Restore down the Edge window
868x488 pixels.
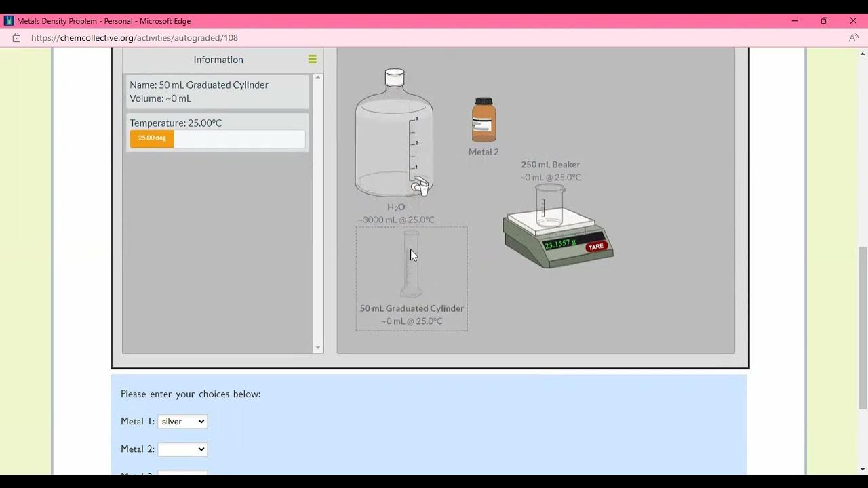tap(824, 21)
